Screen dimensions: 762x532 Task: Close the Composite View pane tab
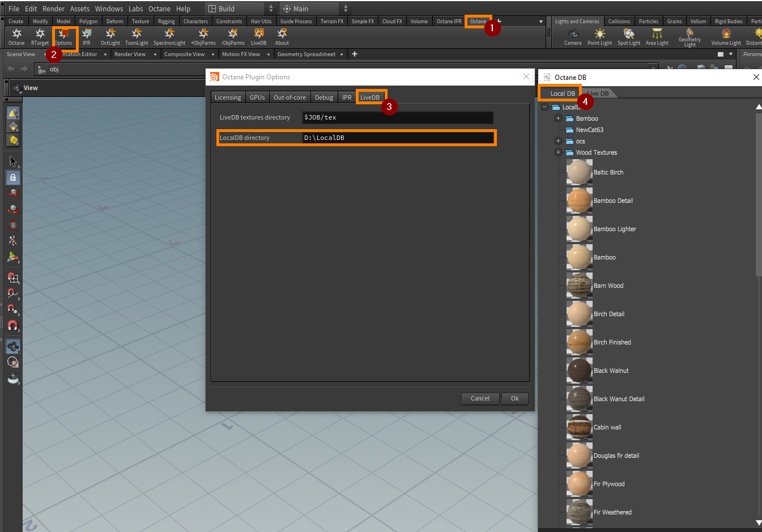point(213,54)
